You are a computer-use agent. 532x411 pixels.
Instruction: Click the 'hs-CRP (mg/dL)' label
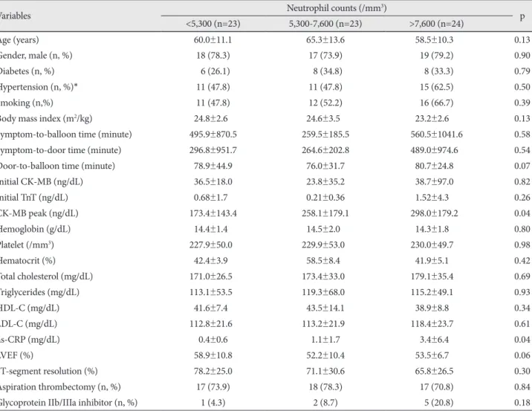click(30, 340)
